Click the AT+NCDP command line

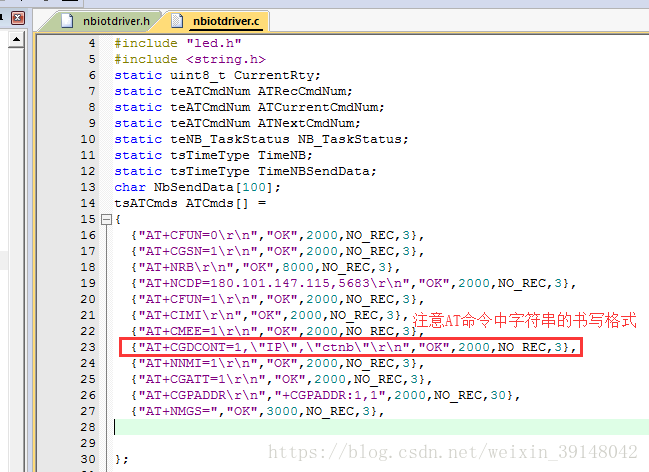(353, 283)
